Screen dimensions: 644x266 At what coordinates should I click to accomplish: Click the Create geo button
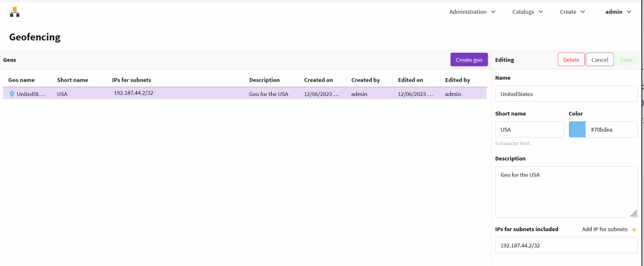point(469,60)
